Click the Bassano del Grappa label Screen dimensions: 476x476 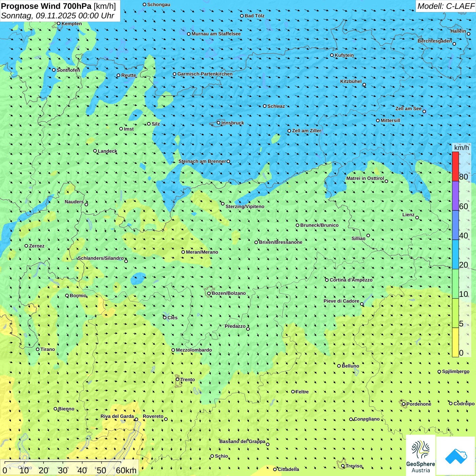(x=242, y=441)
